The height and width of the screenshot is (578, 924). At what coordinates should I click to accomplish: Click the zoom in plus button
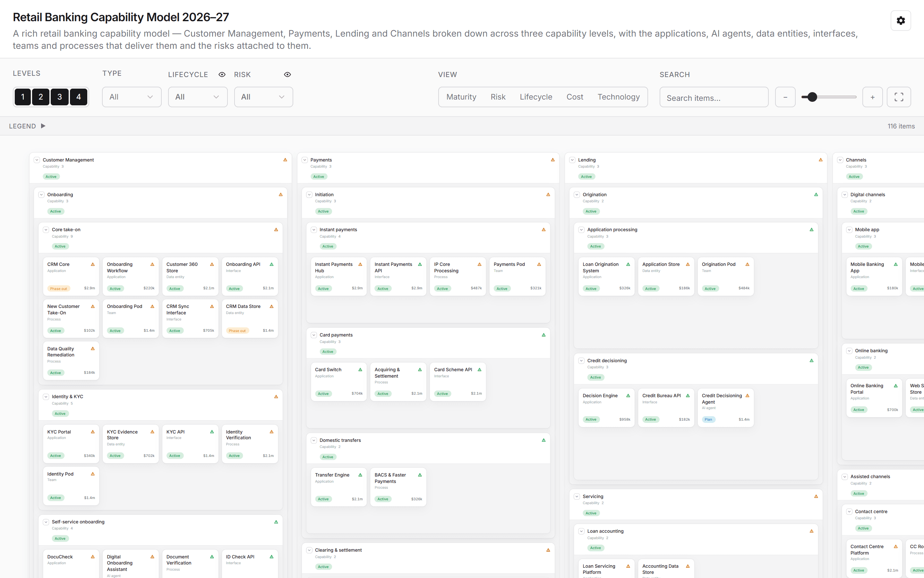(x=872, y=97)
